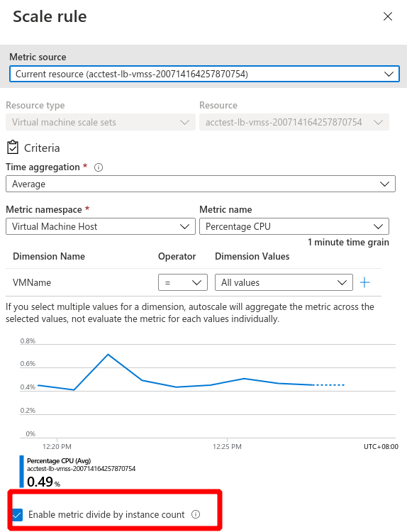Click the Time aggregation info icon
407x532 pixels.
click(99, 167)
